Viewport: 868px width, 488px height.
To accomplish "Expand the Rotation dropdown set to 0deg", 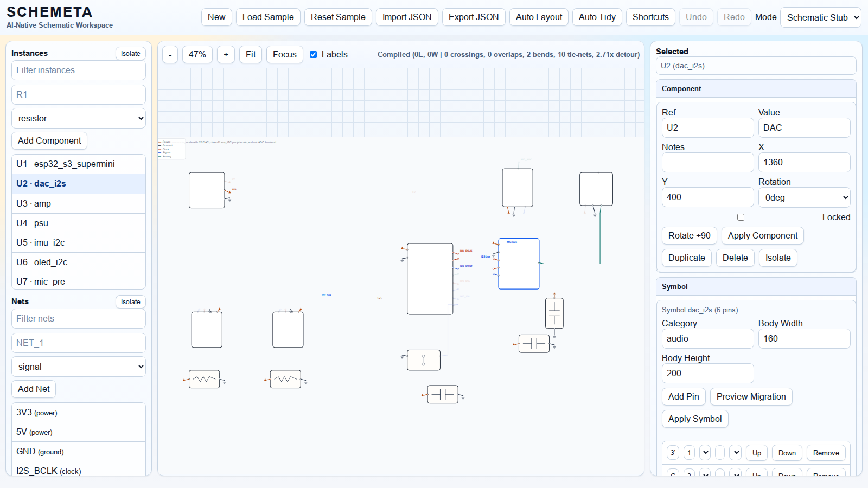I will point(804,198).
